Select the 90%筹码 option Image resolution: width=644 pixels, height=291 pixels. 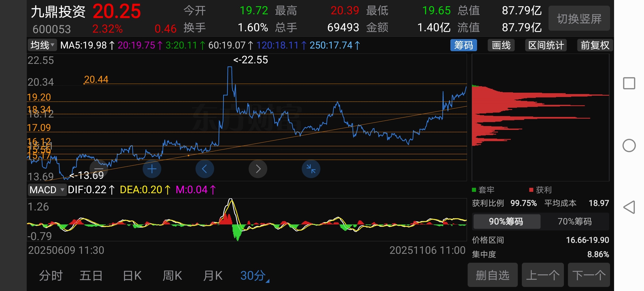click(x=506, y=221)
